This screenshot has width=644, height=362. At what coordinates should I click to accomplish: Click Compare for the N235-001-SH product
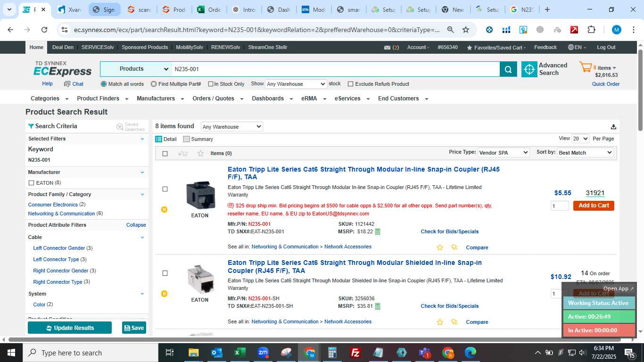pyautogui.click(x=477, y=322)
